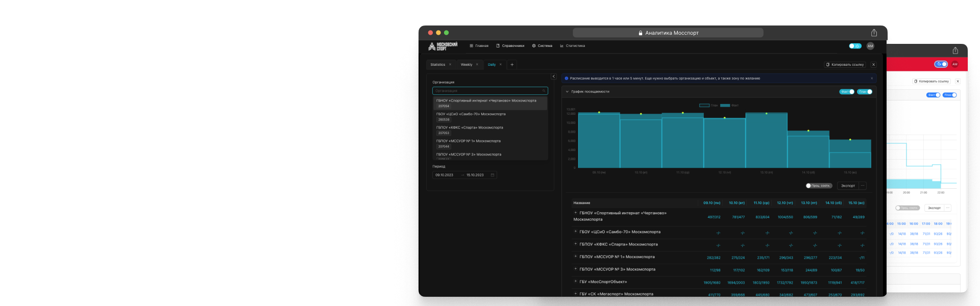Toggle the light/dark theme switch in dark window
980x306 pixels.
click(x=855, y=46)
